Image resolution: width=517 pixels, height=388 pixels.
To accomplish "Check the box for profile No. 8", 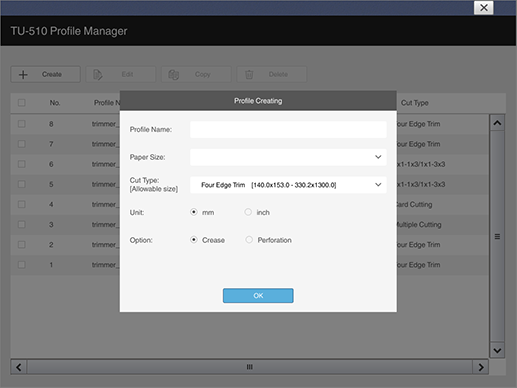I will coord(22,124).
